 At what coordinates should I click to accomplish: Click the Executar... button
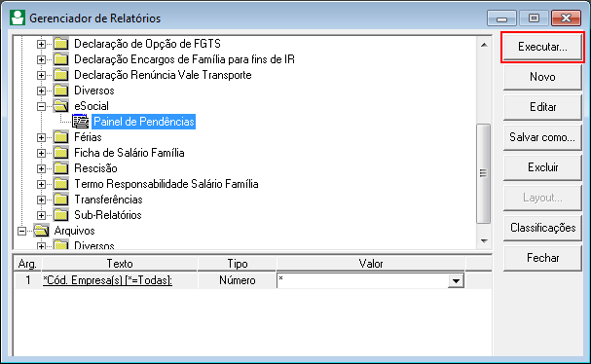[x=542, y=47]
